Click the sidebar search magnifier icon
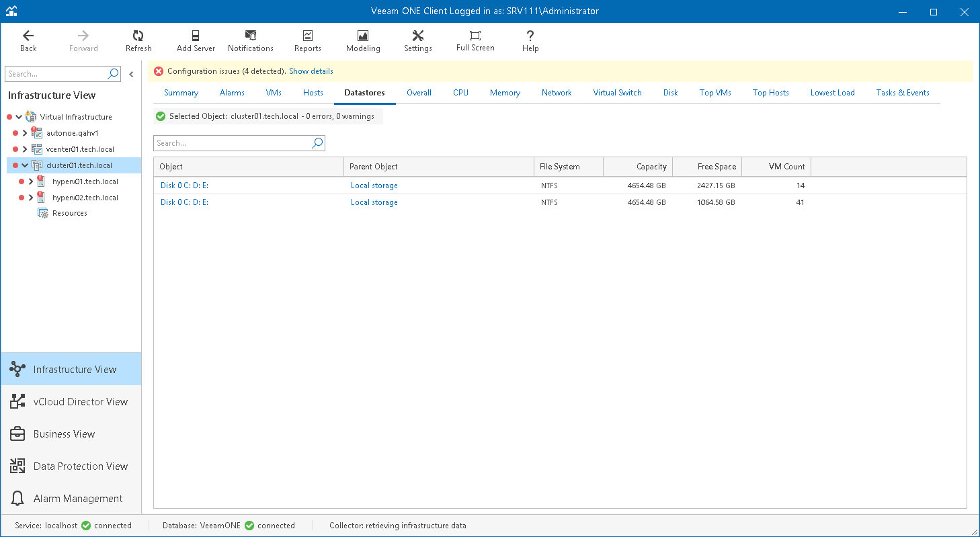The height and width of the screenshot is (537, 980). pos(114,74)
